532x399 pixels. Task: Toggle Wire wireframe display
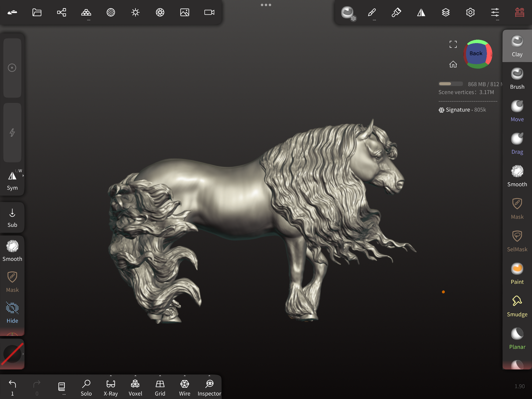[x=184, y=388]
